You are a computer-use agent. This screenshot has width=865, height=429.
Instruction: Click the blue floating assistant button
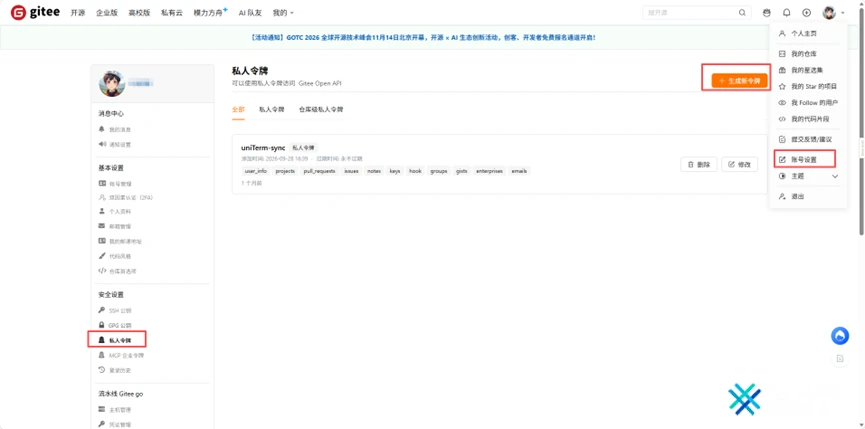840,336
